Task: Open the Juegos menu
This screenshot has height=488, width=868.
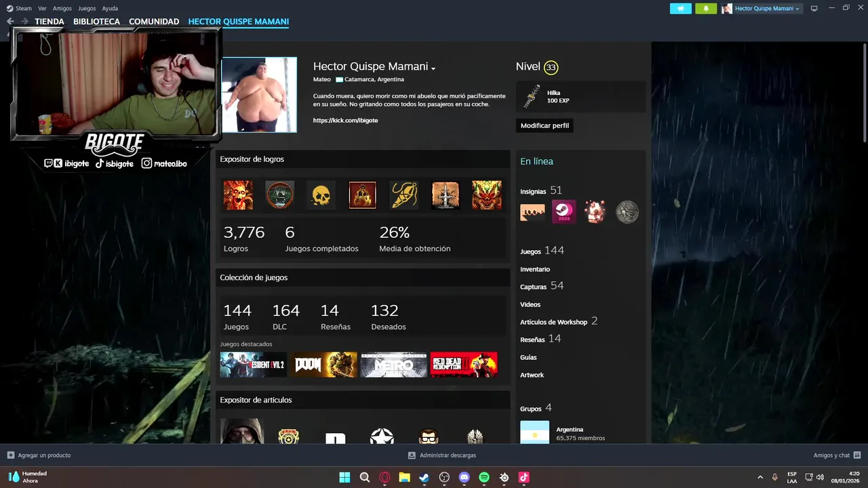Action: click(87, 8)
